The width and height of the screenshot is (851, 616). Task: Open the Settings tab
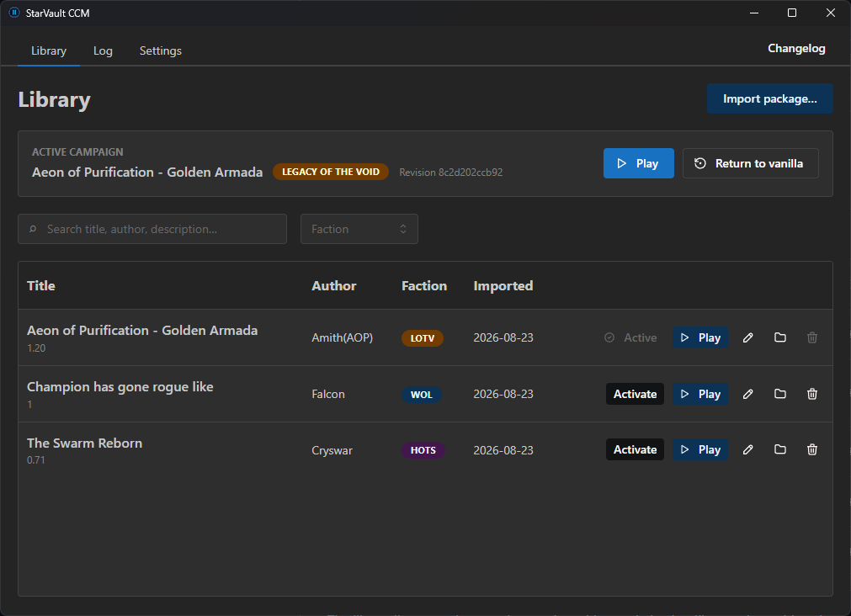161,51
